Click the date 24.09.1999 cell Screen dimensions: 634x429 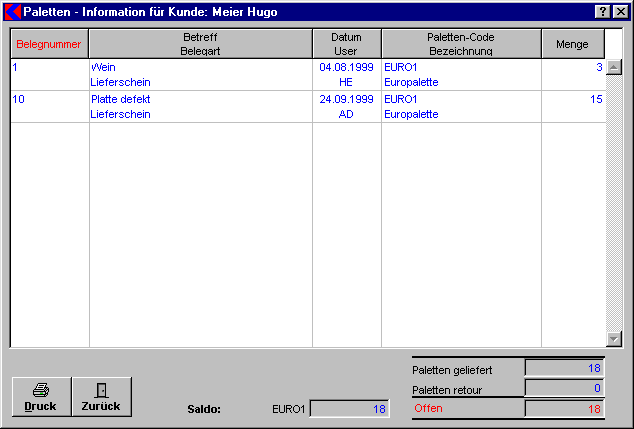[x=347, y=100]
